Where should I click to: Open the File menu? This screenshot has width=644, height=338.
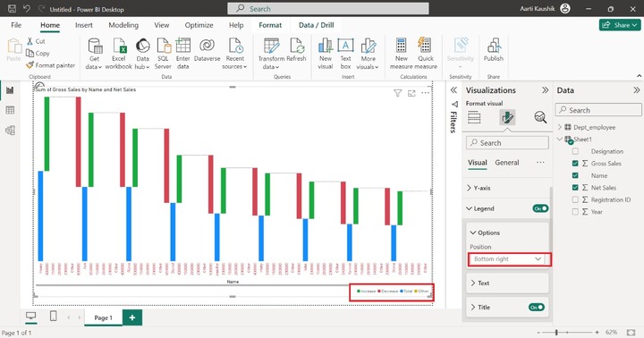pos(16,25)
